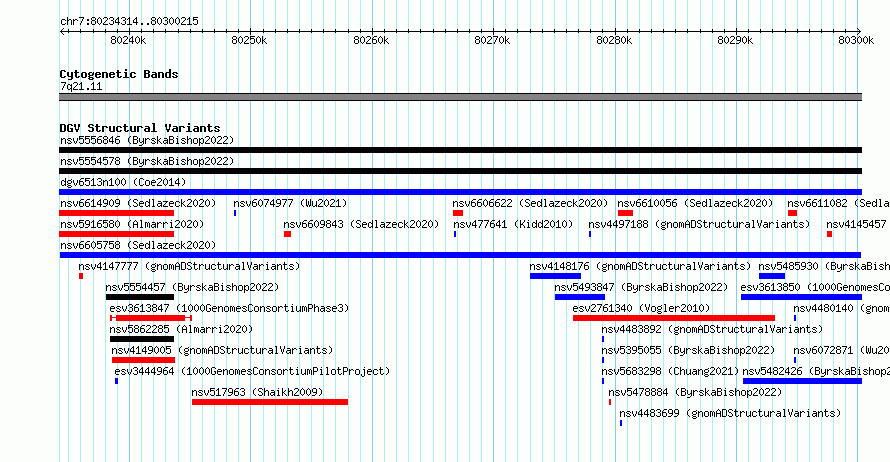Open nsv5493847 (ByrskaBishop2022) label
This screenshot has height=462, width=890.
(x=641, y=287)
